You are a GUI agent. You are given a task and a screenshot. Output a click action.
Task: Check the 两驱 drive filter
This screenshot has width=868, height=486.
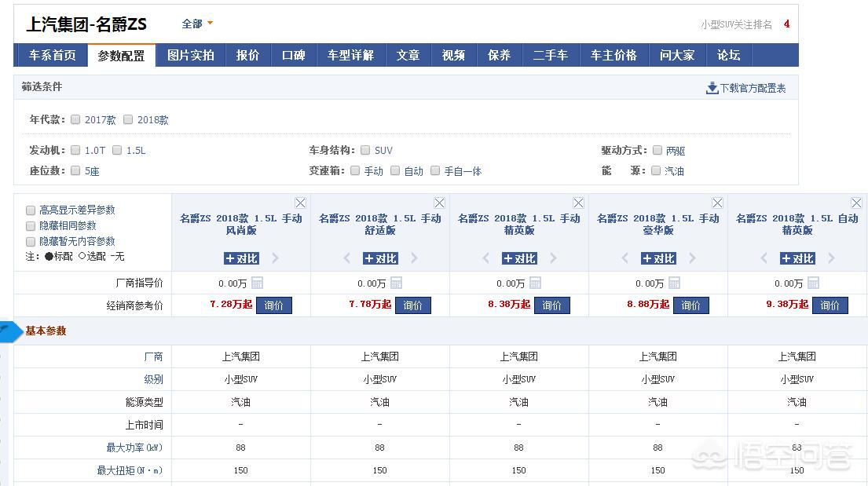657,150
